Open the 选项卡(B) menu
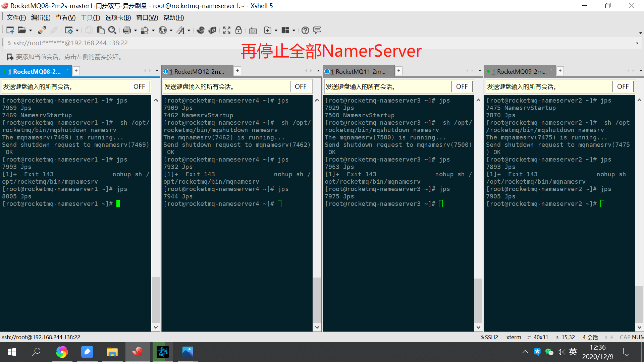 pos(118,18)
